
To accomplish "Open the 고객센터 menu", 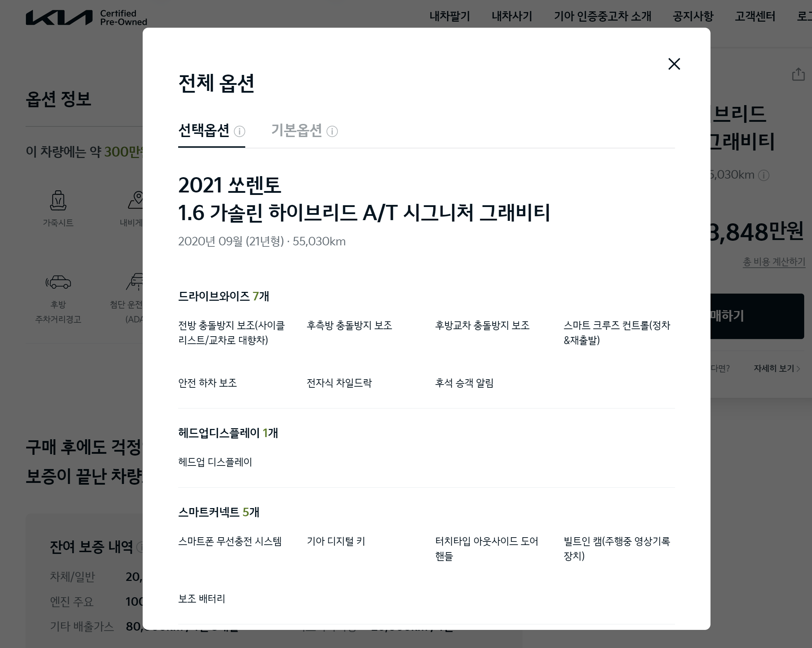I will coord(755,16).
